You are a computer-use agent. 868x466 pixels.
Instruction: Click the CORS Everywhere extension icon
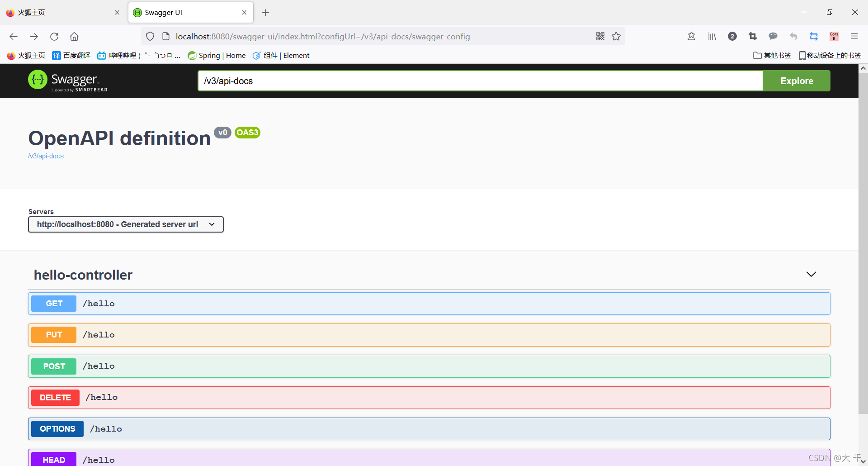click(834, 36)
